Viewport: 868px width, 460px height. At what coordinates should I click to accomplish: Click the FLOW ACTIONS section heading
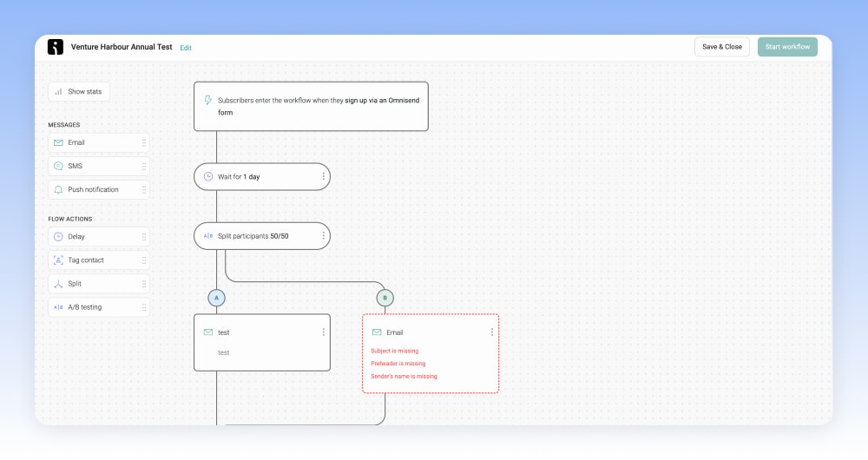coord(70,220)
